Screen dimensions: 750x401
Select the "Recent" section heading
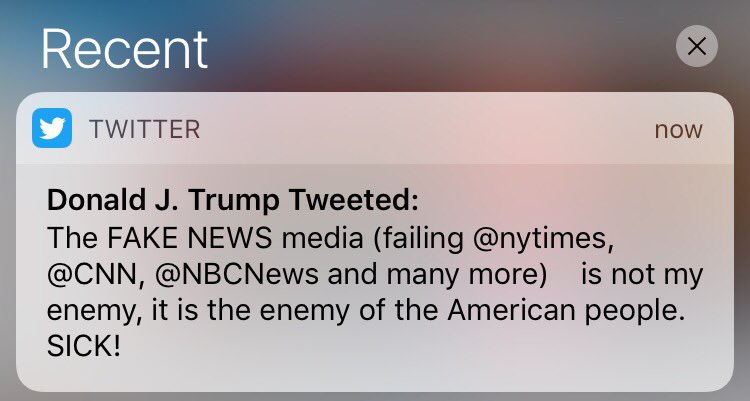coord(124,49)
